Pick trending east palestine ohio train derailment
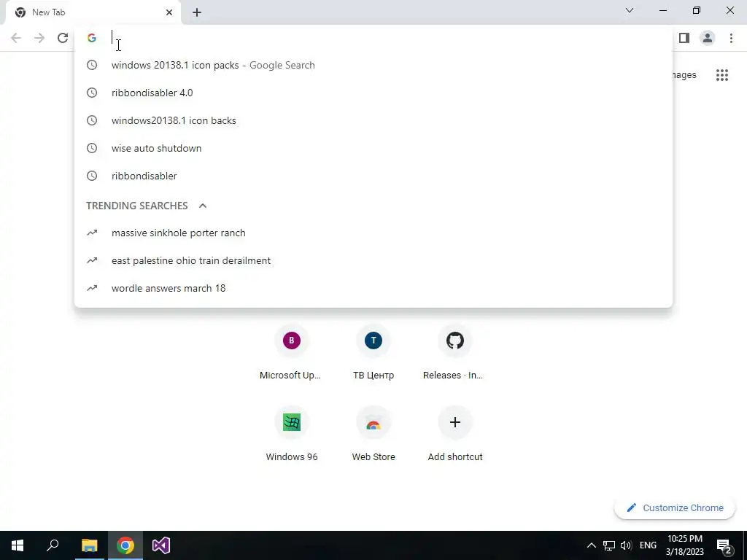This screenshot has width=747, height=560. 373,260
